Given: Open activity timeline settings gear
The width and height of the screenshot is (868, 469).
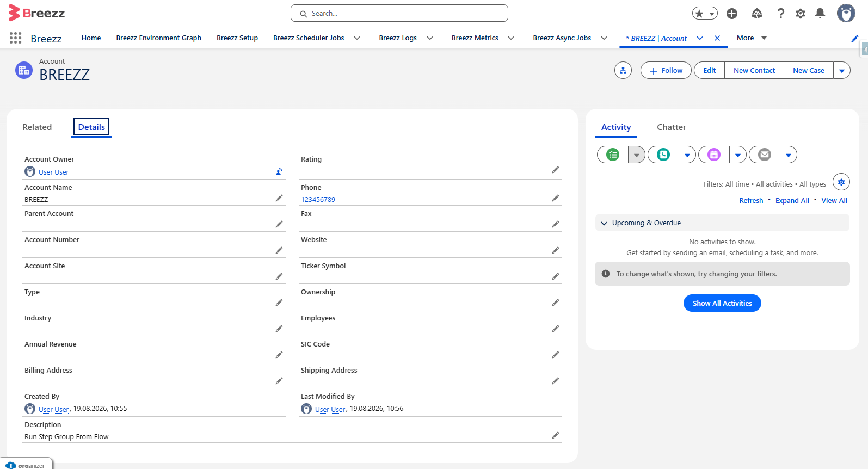Looking at the screenshot, I should [x=841, y=182].
